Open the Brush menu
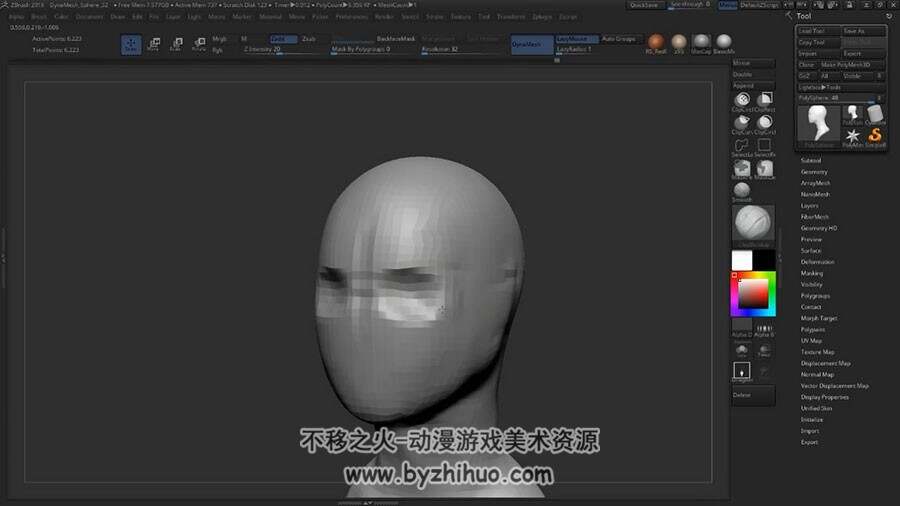 coord(39,17)
